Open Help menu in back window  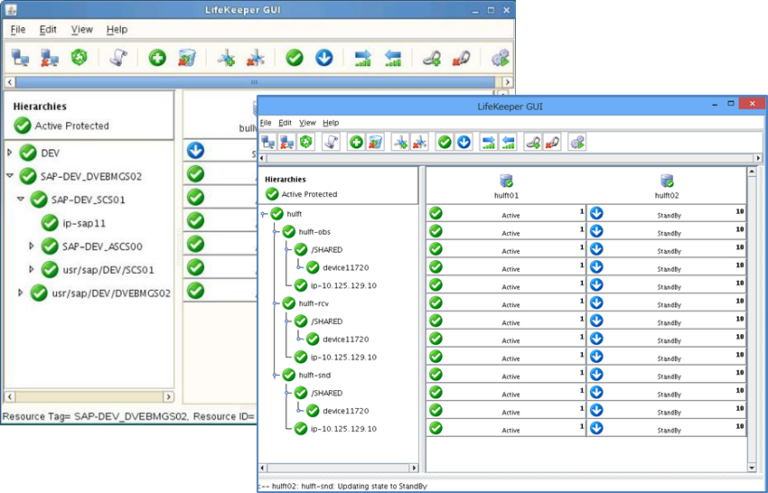pos(117,29)
